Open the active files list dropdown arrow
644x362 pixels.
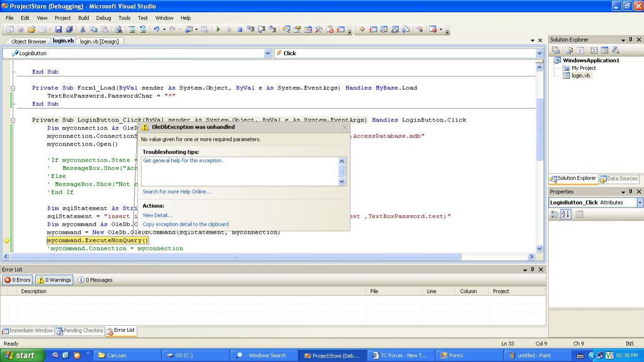(533, 41)
